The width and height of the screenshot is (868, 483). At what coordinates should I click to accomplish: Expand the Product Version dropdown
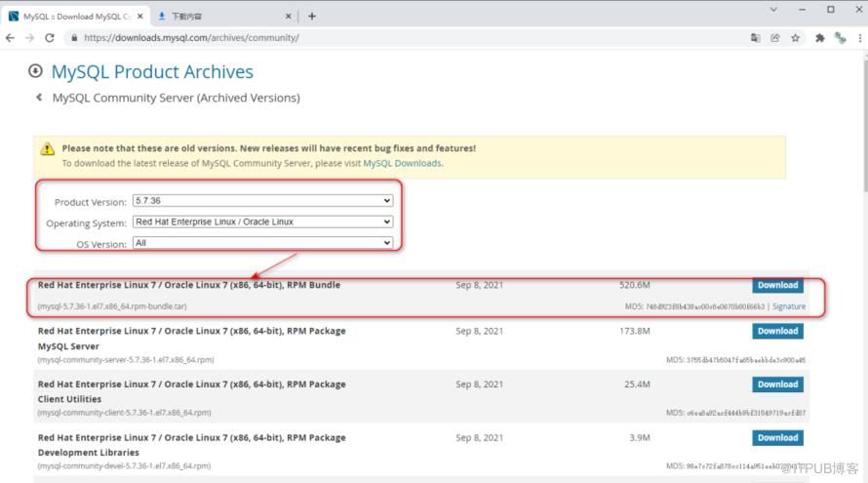pos(262,201)
